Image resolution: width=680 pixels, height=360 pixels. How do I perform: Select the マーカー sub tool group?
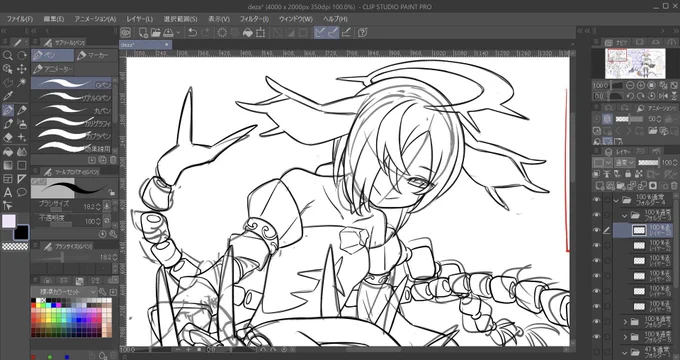tap(96, 56)
